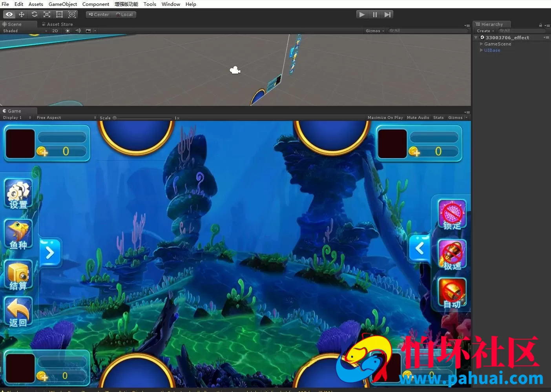Screen dimensions: 551x392
Task: Open Scene effects dropdown arrow
Action: pos(95,31)
